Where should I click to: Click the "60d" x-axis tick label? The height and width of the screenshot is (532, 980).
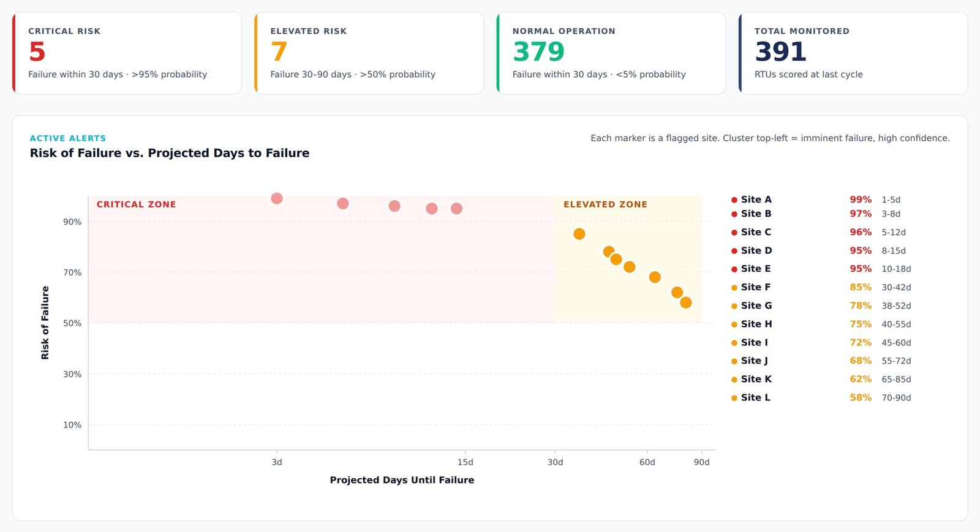(x=647, y=462)
